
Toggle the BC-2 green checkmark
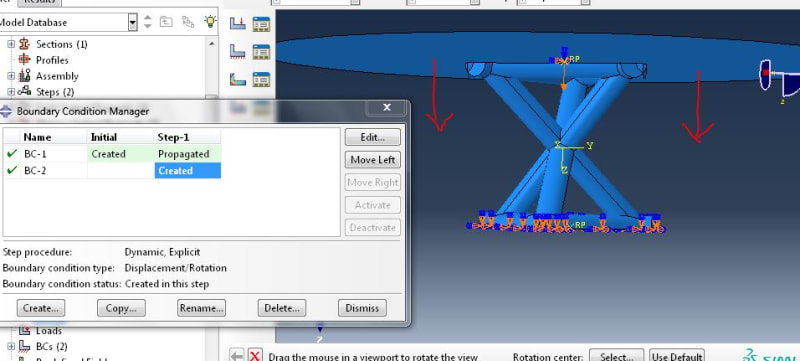[x=12, y=170]
